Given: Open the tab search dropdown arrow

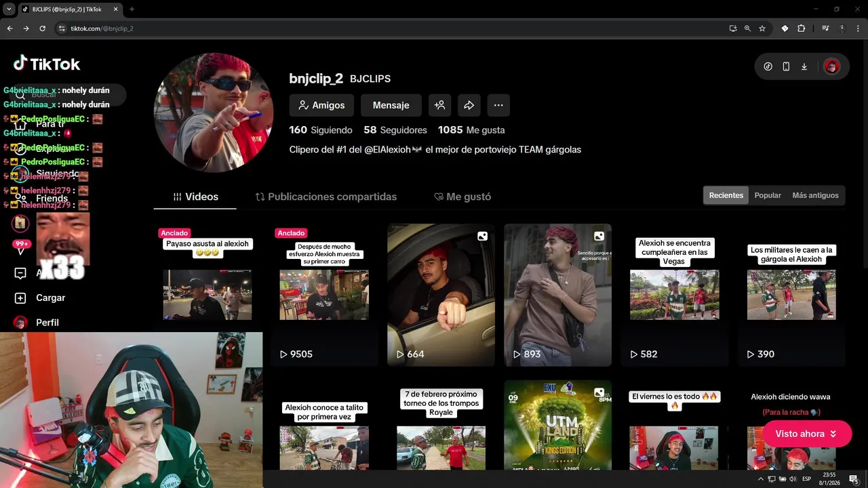Looking at the screenshot, I should click(x=9, y=9).
